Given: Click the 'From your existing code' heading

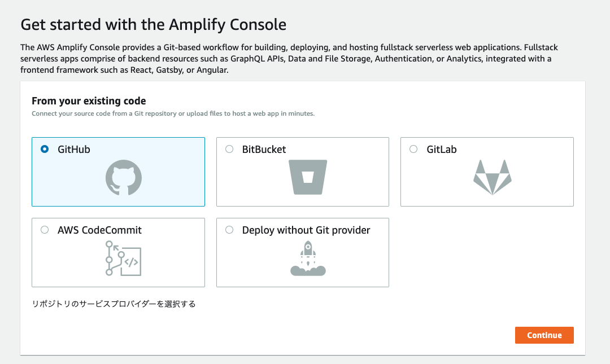Looking at the screenshot, I should [x=89, y=101].
